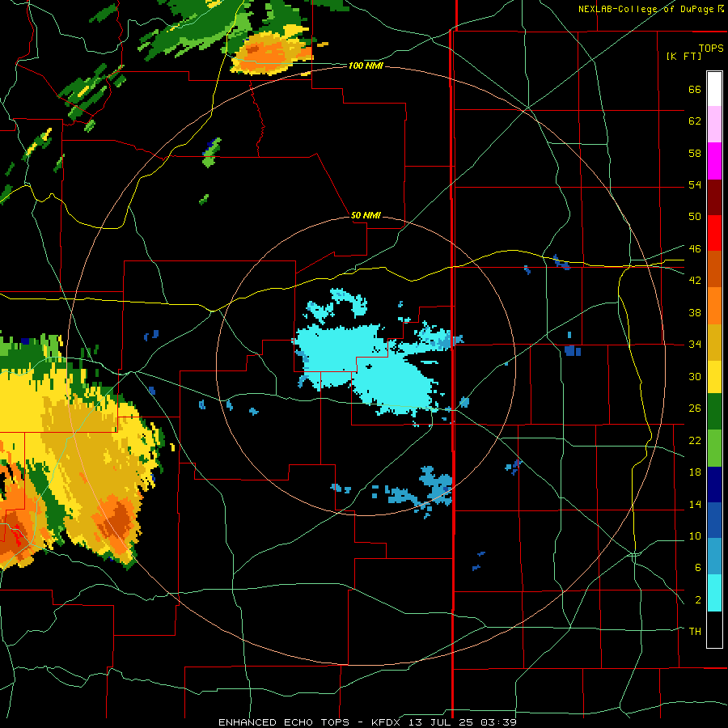This screenshot has width=728, height=728.
Task: Click the gold legend swatch
Action: [x=714, y=343]
